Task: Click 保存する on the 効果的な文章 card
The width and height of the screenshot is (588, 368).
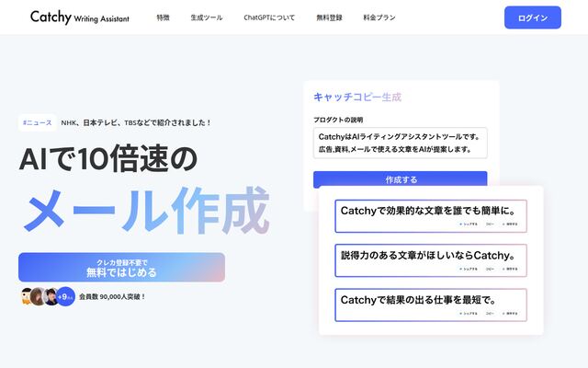Action: 511,224
